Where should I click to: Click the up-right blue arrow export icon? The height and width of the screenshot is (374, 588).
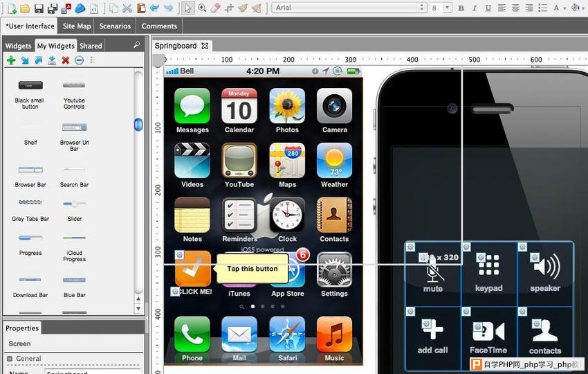(38, 60)
